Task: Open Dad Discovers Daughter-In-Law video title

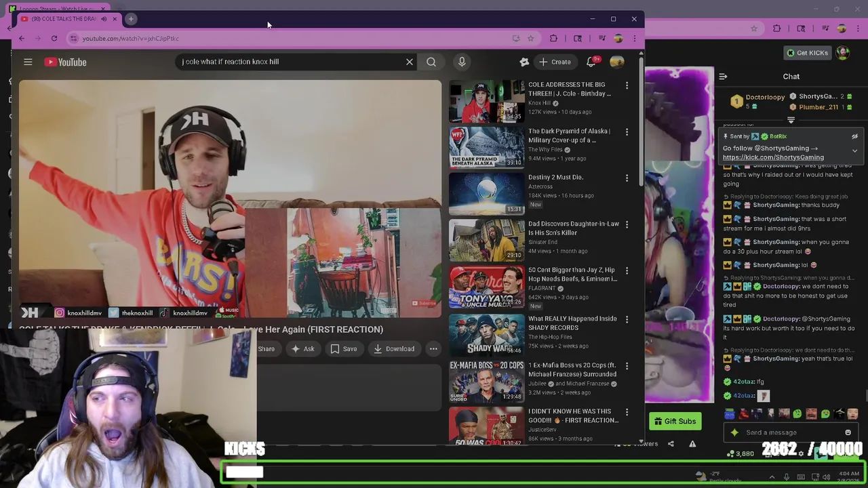Action: (x=574, y=228)
